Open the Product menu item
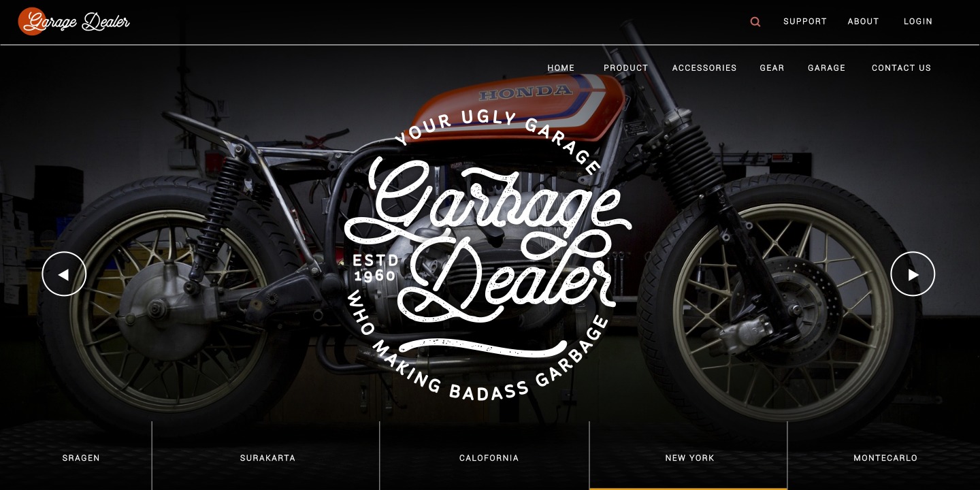Screen dimensions: 980x490 tap(626, 68)
